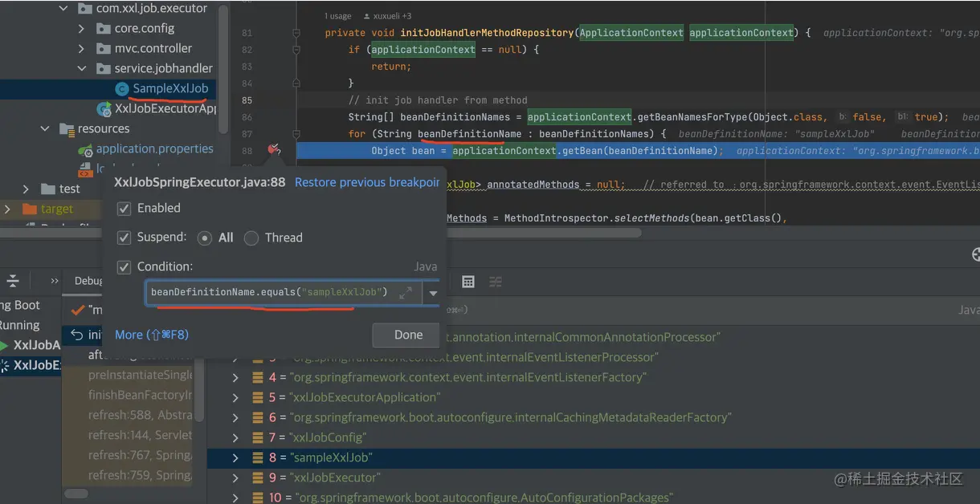The width and height of the screenshot is (980, 504).
Task: Select the All suspend radio button
Action: (205, 238)
